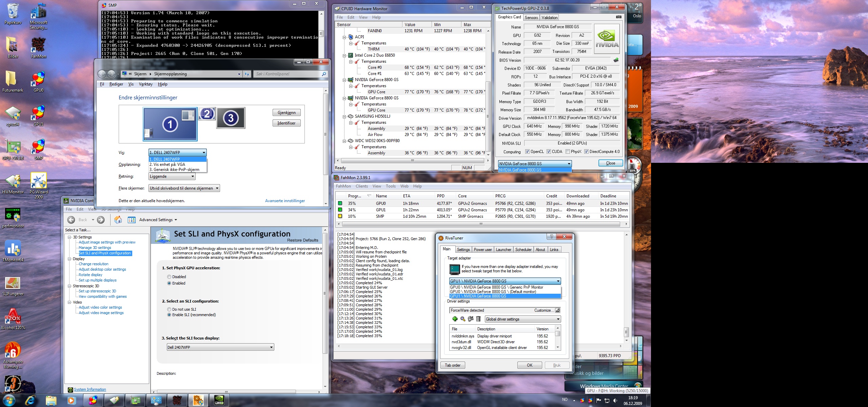The width and height of the screenshot is (868, 407).
Task: Open Avanserte innstillinger link
Action: click(x=285, y=201)
